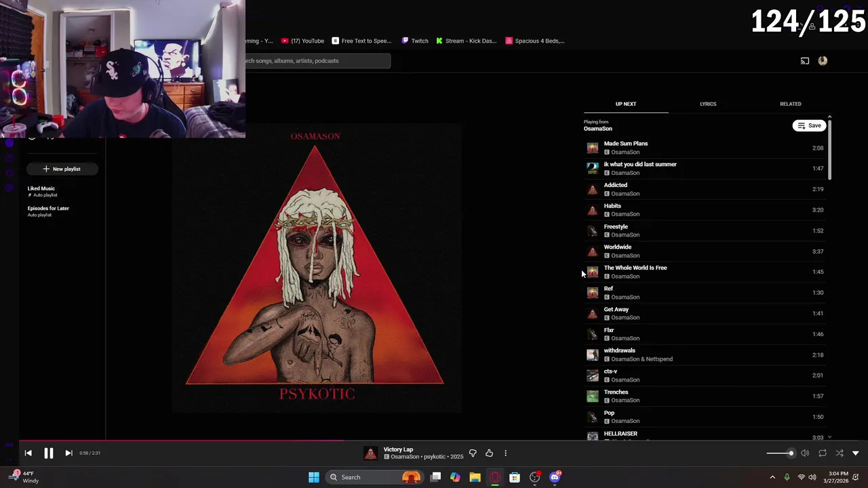The width and height of the screenshot is (868, 488).
Task: Open Task View on the taskbar
Action: tap(435, 477)
